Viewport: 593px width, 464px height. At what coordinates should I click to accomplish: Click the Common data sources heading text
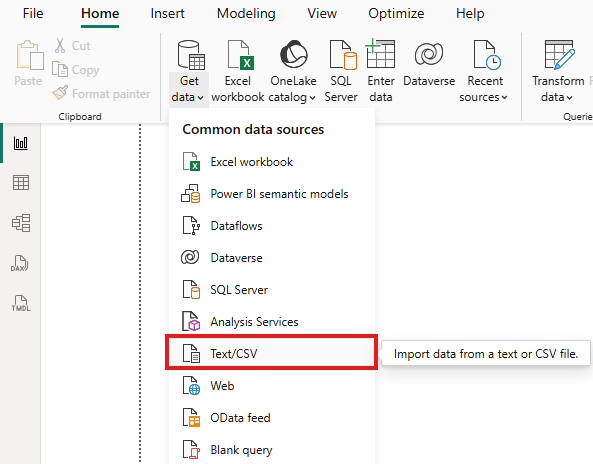coord(253,129)
